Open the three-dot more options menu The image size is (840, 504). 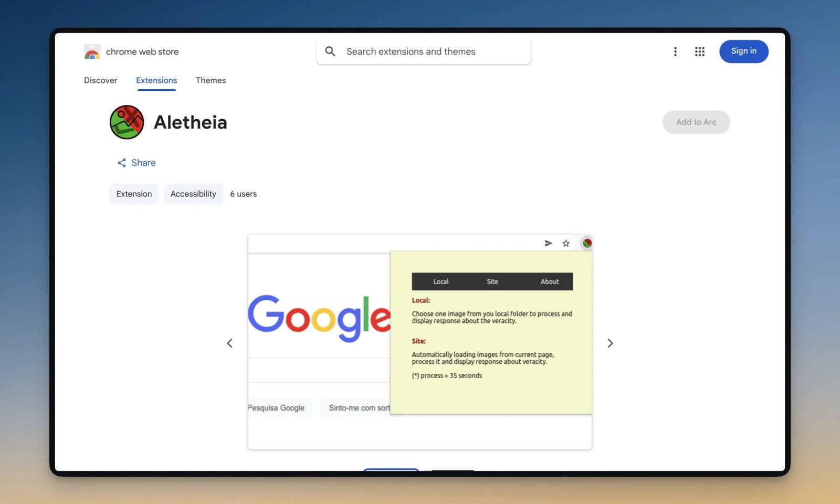coord(675,51)
